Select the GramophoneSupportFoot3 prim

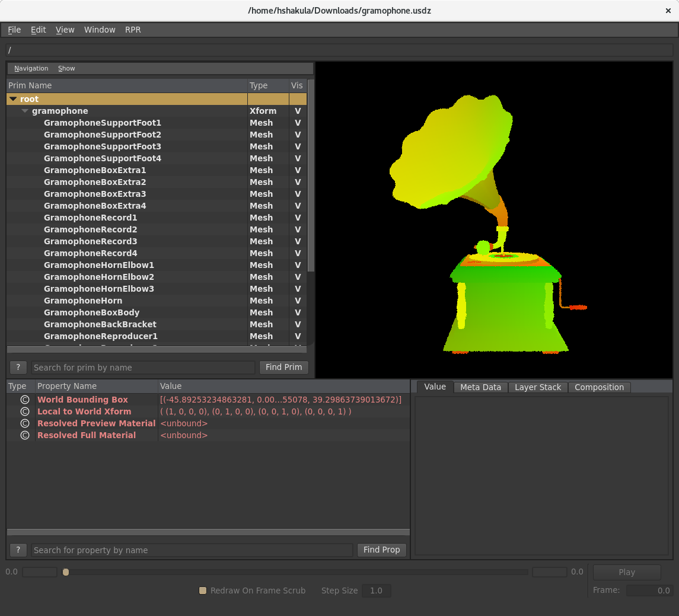point(102,147)
